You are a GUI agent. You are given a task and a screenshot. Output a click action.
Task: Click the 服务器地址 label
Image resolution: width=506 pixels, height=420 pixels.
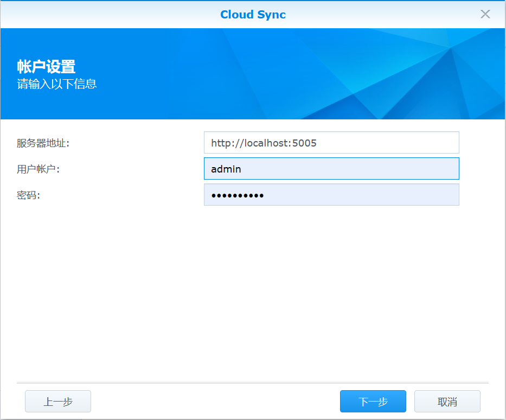(43, 143)
